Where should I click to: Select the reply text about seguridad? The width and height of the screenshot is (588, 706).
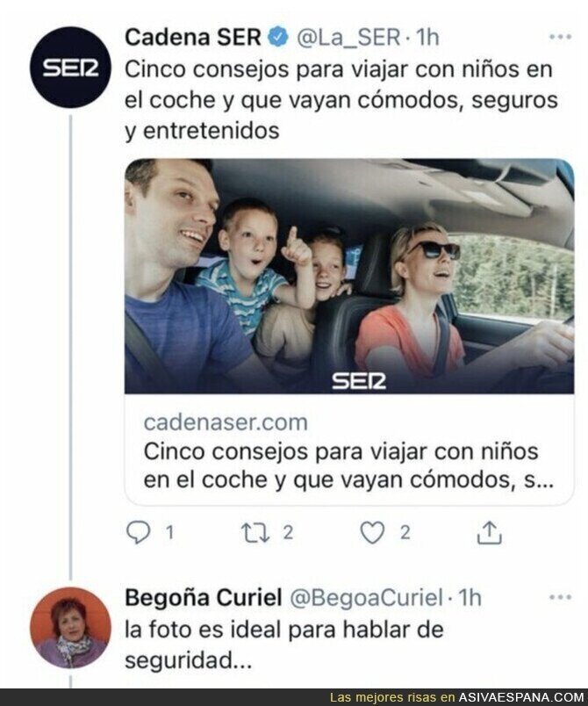[x=284, y=645]
